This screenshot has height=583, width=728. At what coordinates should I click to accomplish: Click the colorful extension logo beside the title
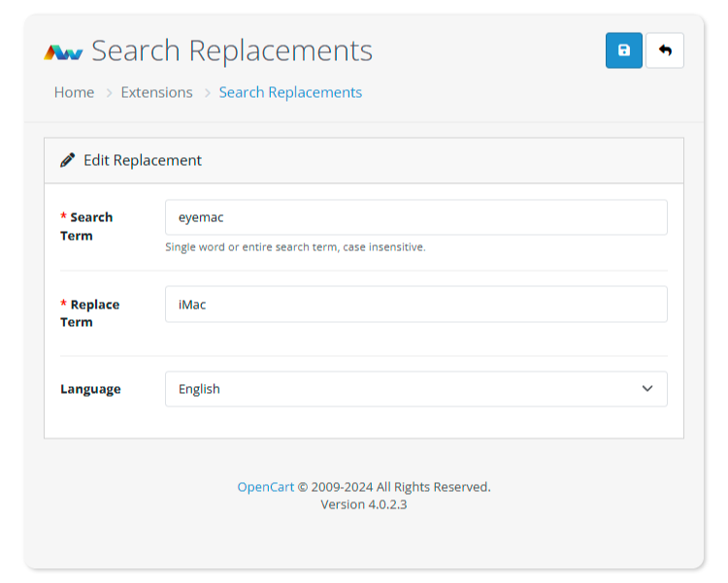point(63,52)
